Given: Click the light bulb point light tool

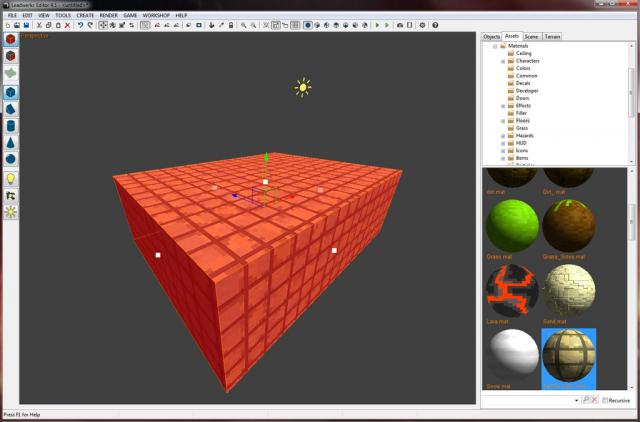Looking at the screenshot, I should (x=10, y=179).
